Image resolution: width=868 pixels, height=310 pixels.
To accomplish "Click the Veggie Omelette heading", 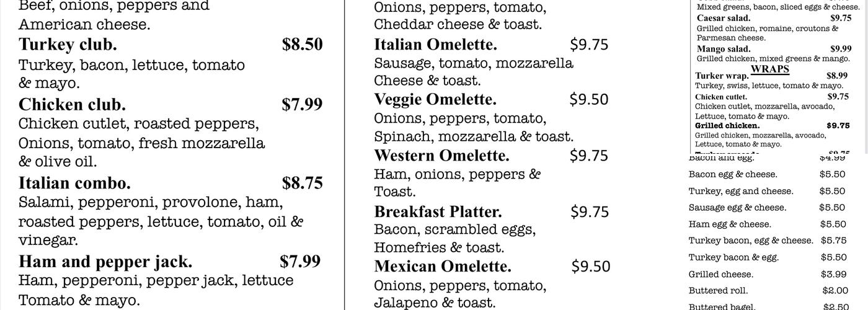I will 435,99.
